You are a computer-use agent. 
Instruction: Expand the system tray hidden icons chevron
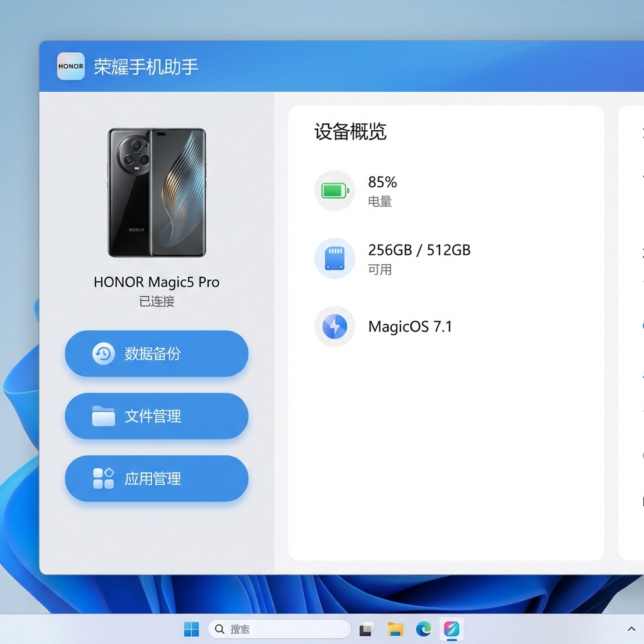point(631,629)
